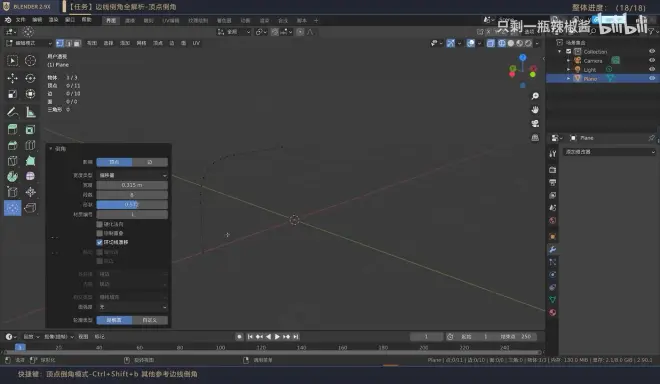Adjust the bevel Shape slider
The width and height of the screenshot is (660, 384).
pyautogui.click(x=132, y=204)
